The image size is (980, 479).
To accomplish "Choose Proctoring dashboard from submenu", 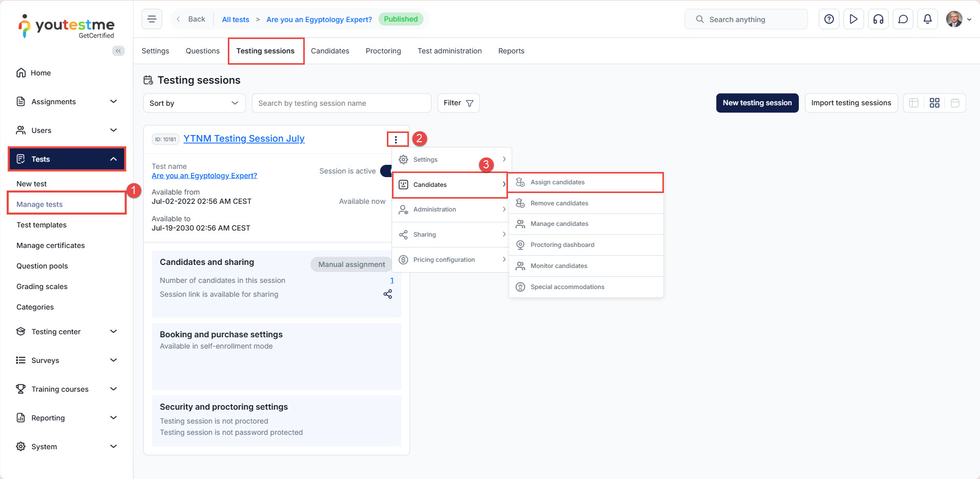I will coord(562,245).
